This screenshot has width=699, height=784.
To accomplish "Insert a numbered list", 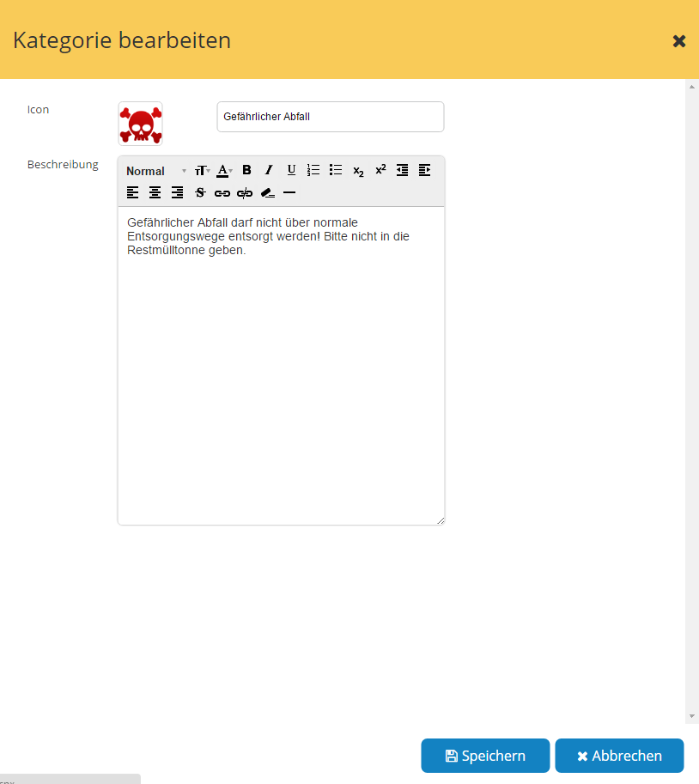I will [x=313, y=171].
